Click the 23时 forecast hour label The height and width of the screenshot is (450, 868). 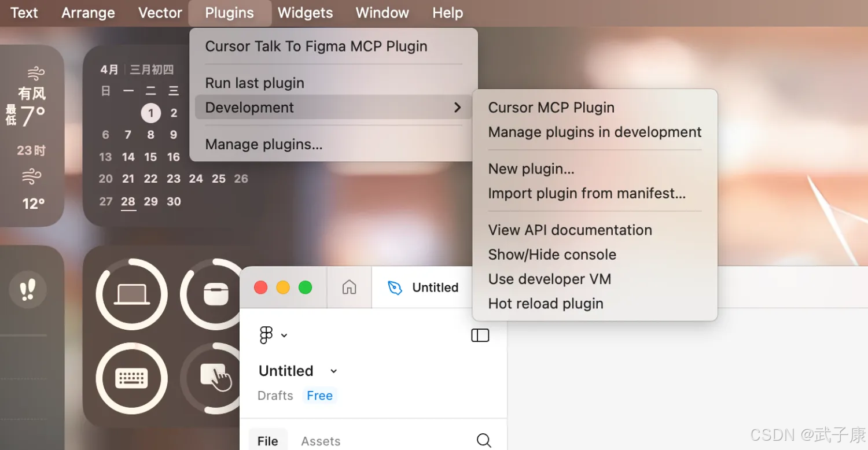click(31, 150)
